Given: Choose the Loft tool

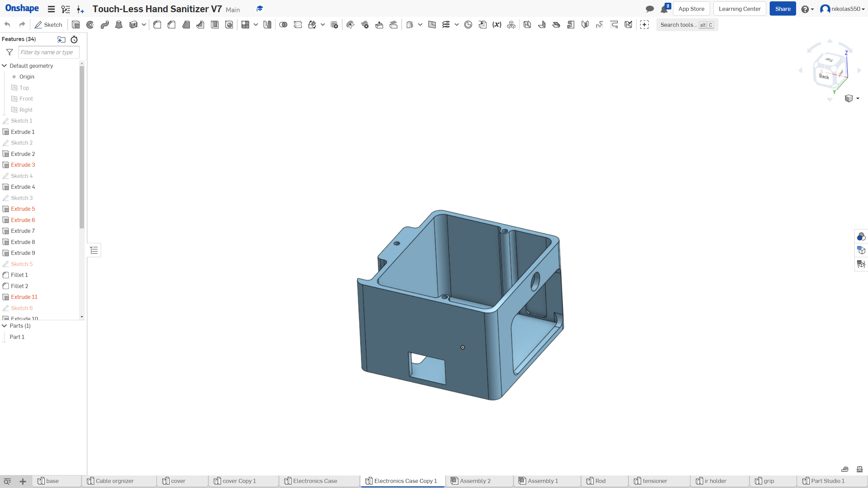Looking at the screenshot, I should [119, 25].
